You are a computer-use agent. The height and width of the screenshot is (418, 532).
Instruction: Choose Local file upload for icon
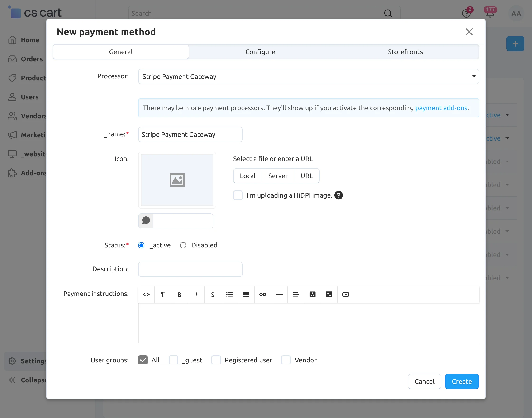[248, 176]
